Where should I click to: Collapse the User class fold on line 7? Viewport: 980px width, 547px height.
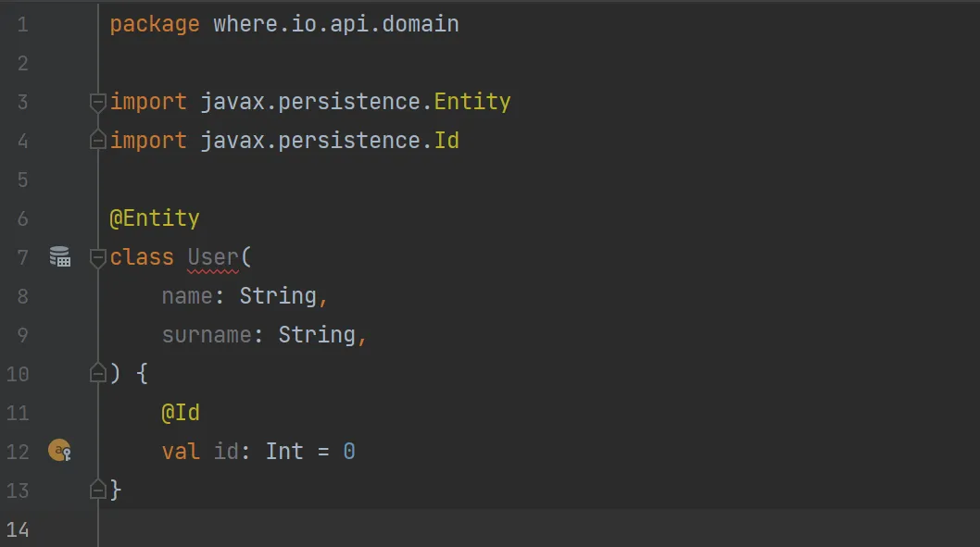[97, 257]
